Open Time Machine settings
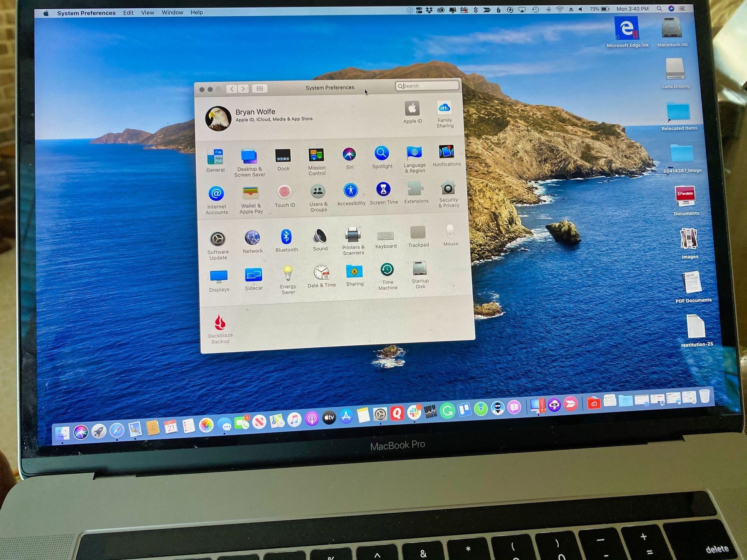Image resolution: width=747 pixels, height=560 pixels. (387, 270)
